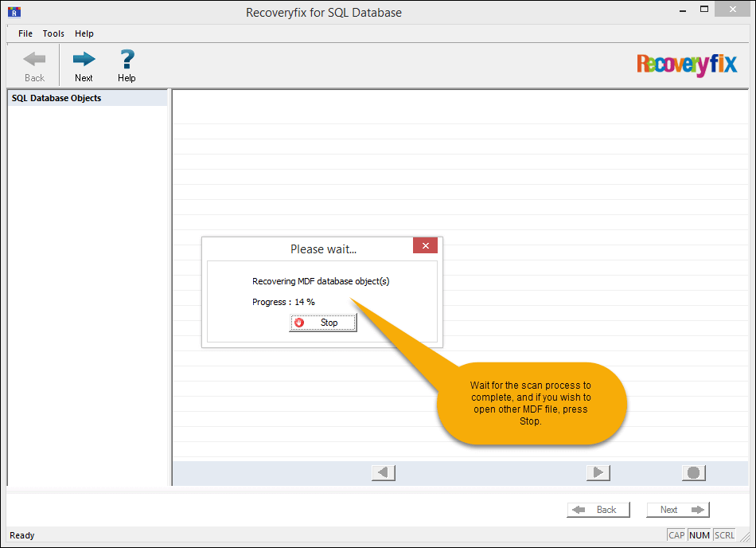Click the CAP status bar indicator
The width and height of the screenshot is (756, 548).
click(x=676, y=535)
